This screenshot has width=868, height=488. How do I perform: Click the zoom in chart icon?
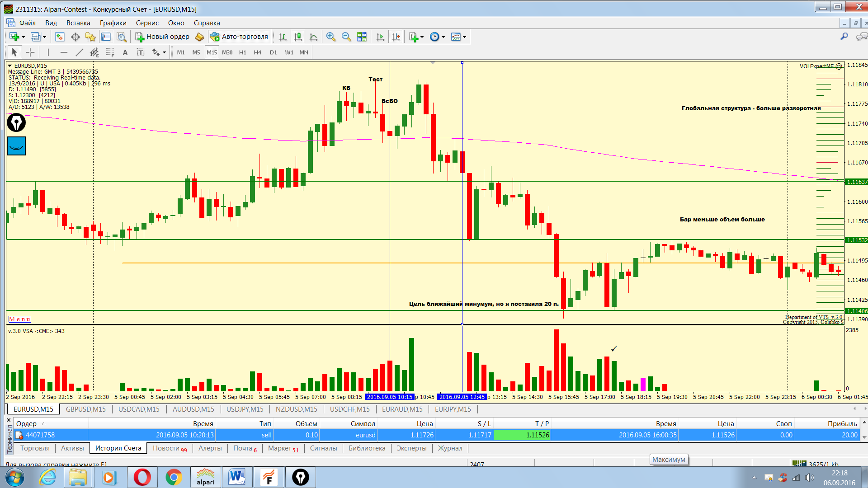(331, 37)
